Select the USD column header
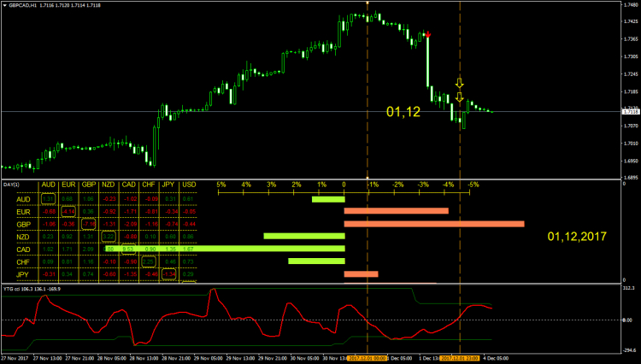The height and width of the screenshot is (364, 641). coord(188,185)
